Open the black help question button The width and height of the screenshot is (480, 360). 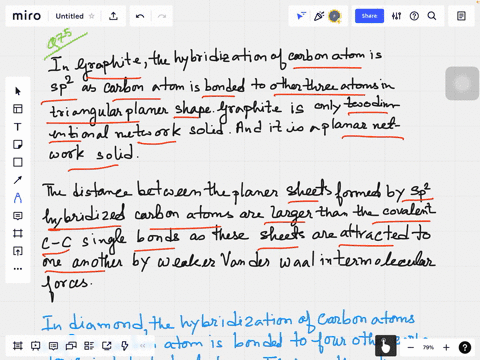(465, 347)
